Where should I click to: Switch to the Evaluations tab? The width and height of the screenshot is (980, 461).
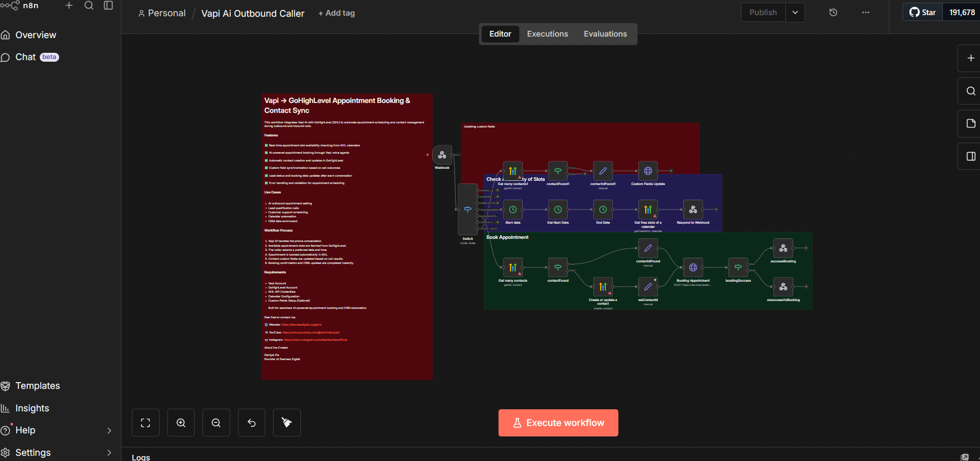pyautogui.click(x=605, y=34)
